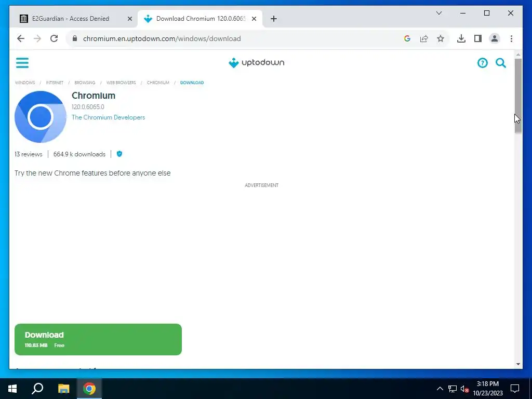
Task: Open the browser downloads icon
Action: (x=461, y=38)
